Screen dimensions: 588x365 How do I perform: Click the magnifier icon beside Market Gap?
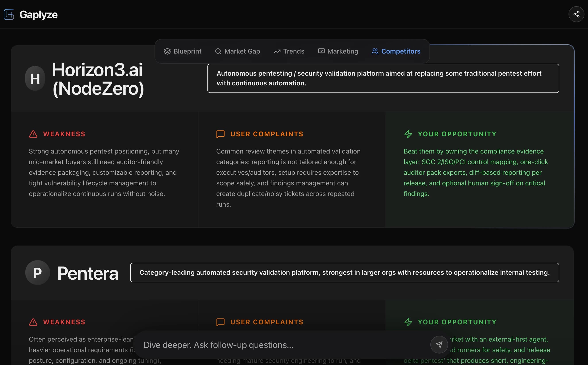point(218,51)
